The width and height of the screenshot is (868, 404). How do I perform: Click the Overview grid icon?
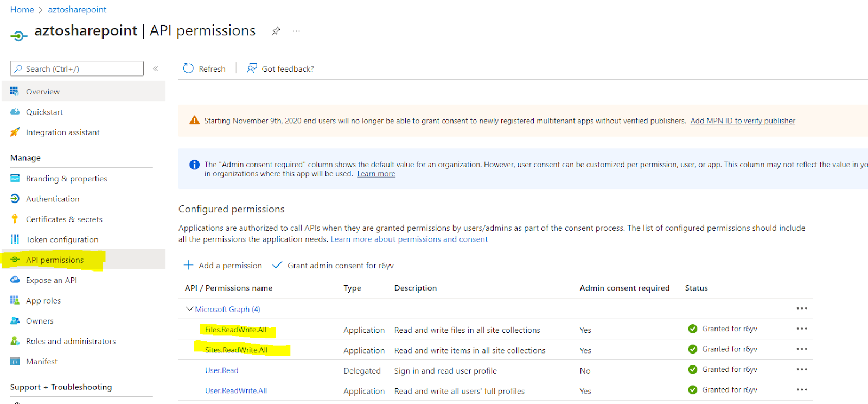pyautogui.click(x=15, y=91)
